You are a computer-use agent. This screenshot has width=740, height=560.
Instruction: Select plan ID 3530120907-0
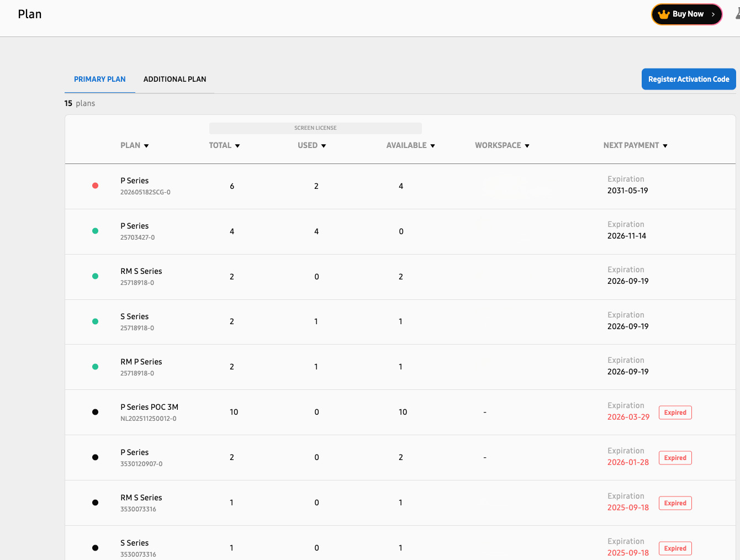click(141, 464)
